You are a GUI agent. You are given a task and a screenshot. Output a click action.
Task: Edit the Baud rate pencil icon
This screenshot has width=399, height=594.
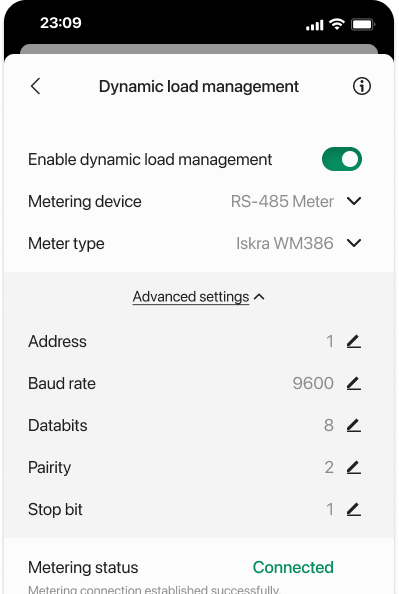tap(354, 383)
